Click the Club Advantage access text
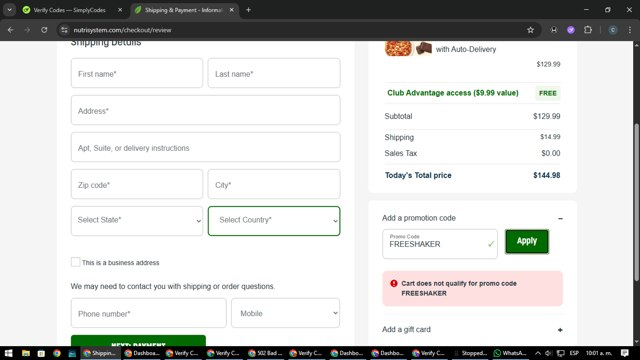 (453, 93)
